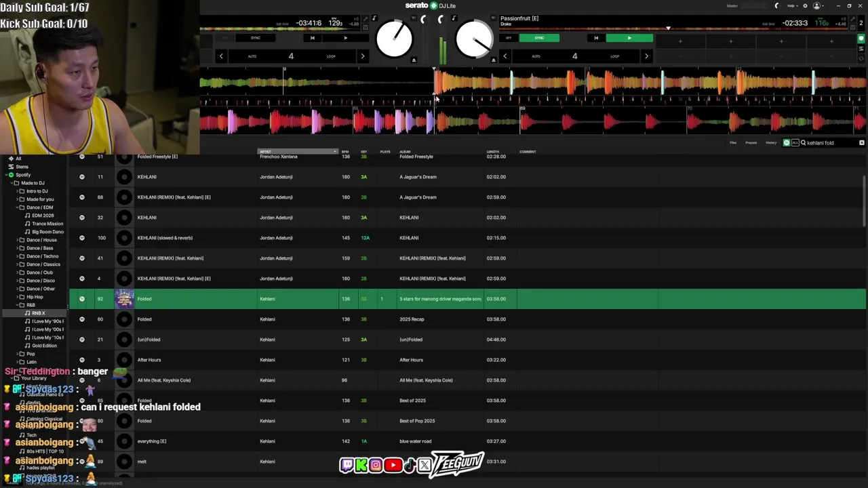Click Spotify icon on track row 100
Viewport: 868px width, 488px height.
(x=82, y=238)
